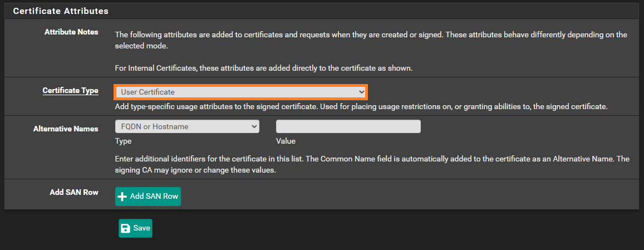Select the Certificate Attributes panel heading
This screenshot has width=644, height=250.
[x=61, y=12]
